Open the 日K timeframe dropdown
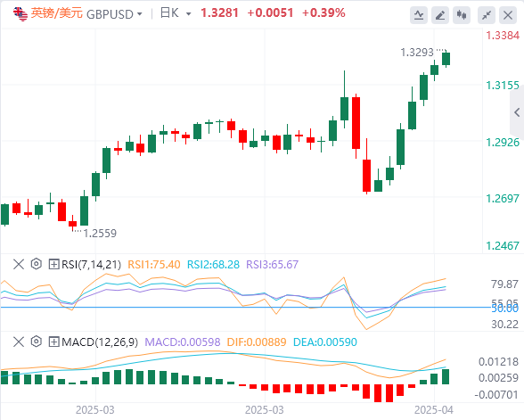 176,13
